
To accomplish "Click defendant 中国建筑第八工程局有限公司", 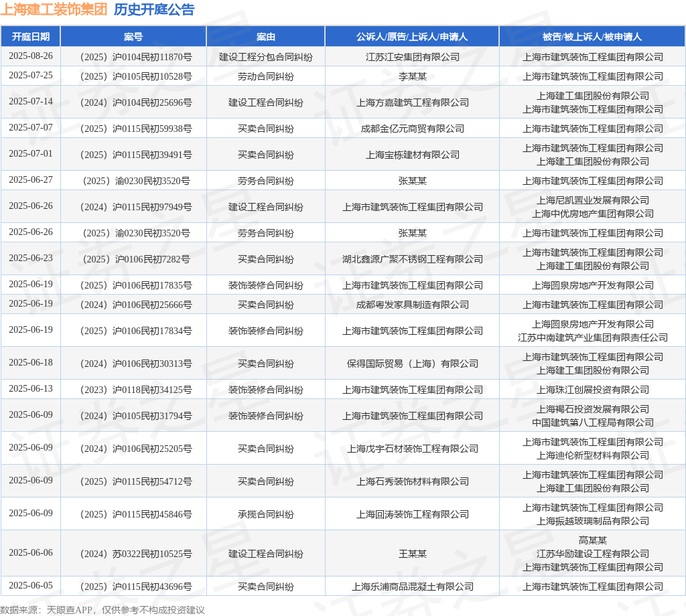I will point(592,422).
